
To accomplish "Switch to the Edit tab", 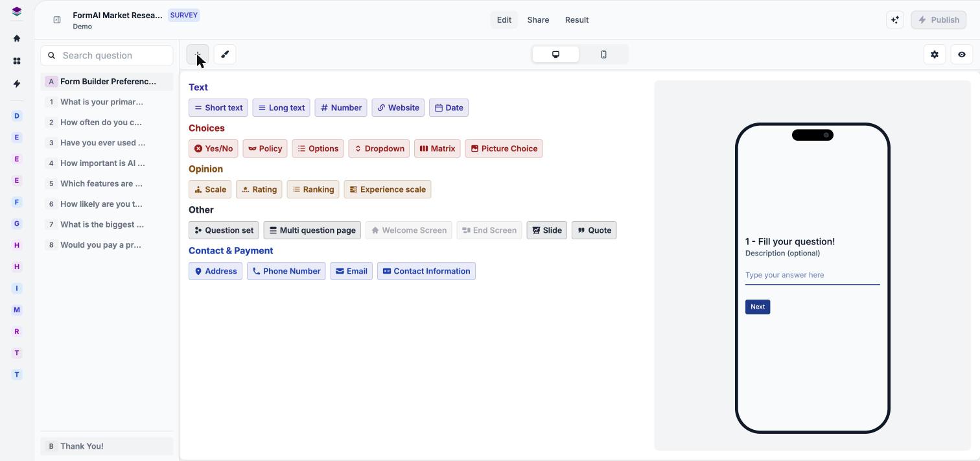I will tap(504, 20).
